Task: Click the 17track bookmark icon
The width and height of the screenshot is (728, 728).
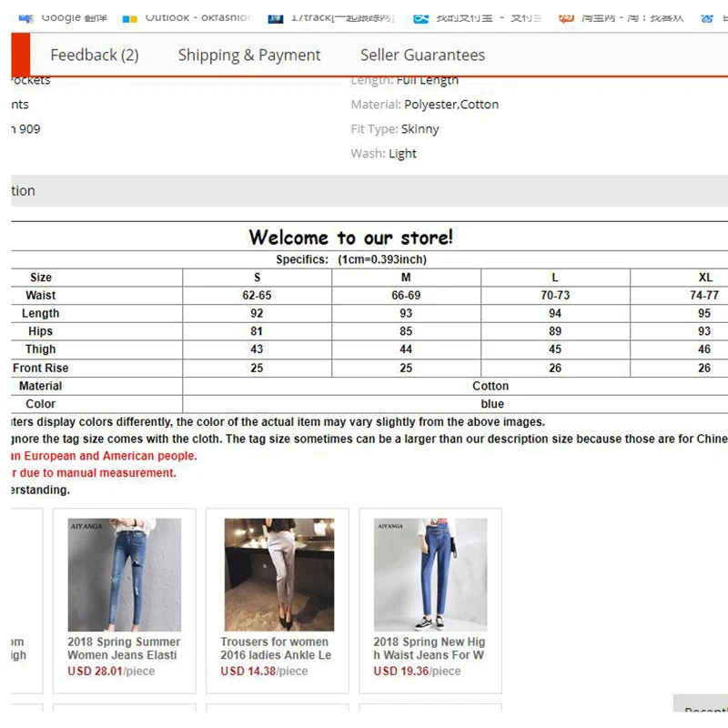Action: pos(276,18)
